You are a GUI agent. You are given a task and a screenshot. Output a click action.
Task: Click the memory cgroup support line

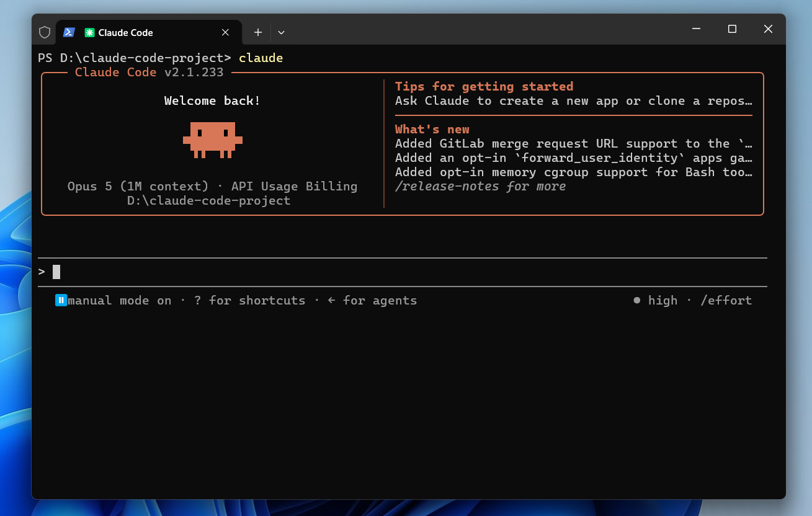point(574,172)
